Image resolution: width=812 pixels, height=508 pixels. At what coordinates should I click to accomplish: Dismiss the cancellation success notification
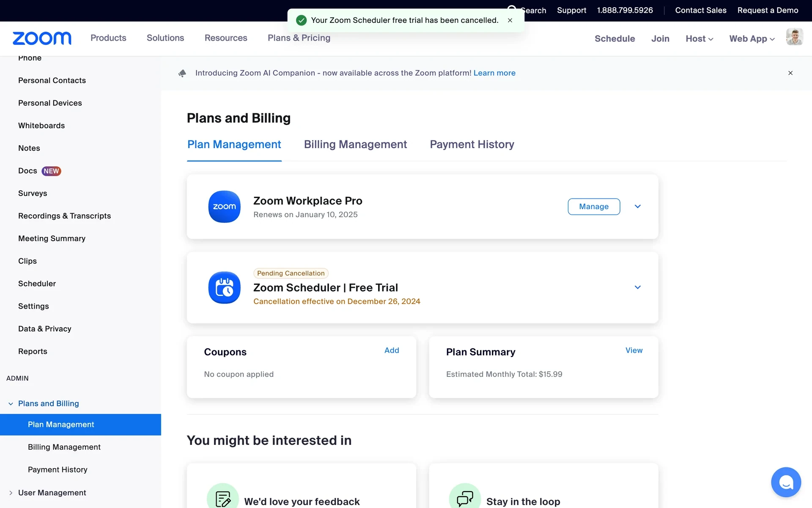[x=510, y=20]
